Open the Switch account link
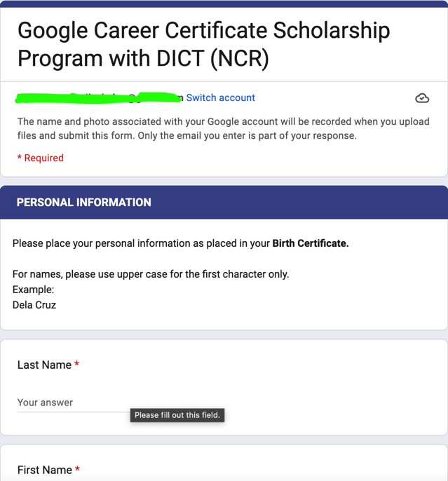448x481 pixels. coord(220,97)
